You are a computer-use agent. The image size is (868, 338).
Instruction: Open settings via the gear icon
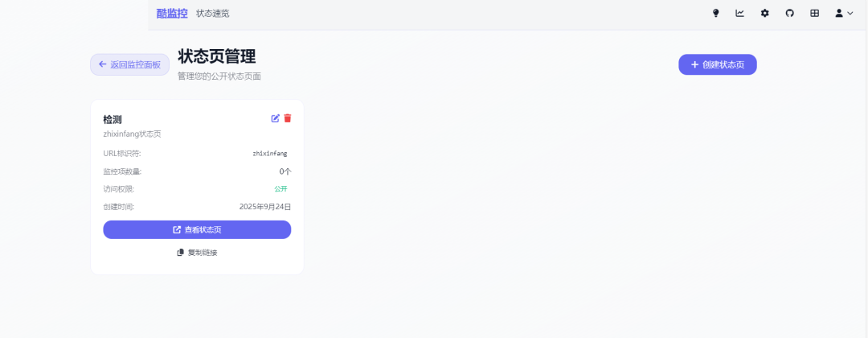(764, 14)
